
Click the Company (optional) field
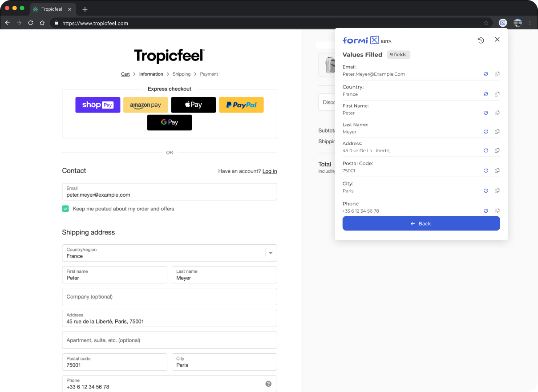coord(170,297)
